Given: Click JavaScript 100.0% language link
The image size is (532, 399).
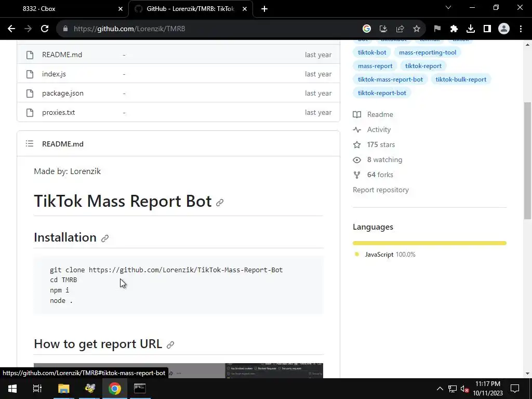Looking at the screenshot, I should pyautogui.click(x=385, y=255).
